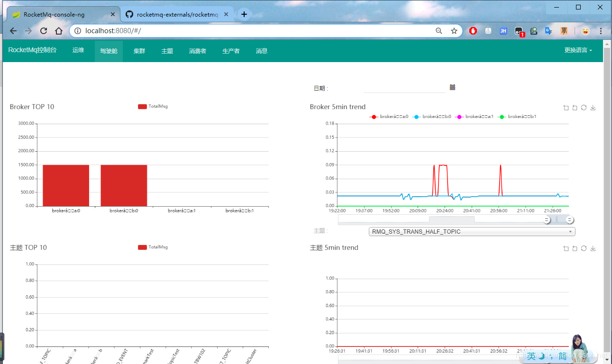Close the rocketmq-externals GitHub tab
Viewport: 612px width, 364px height.
(x=226, y=14)
